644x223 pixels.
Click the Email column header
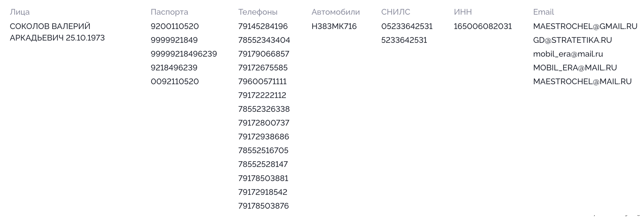543,12
